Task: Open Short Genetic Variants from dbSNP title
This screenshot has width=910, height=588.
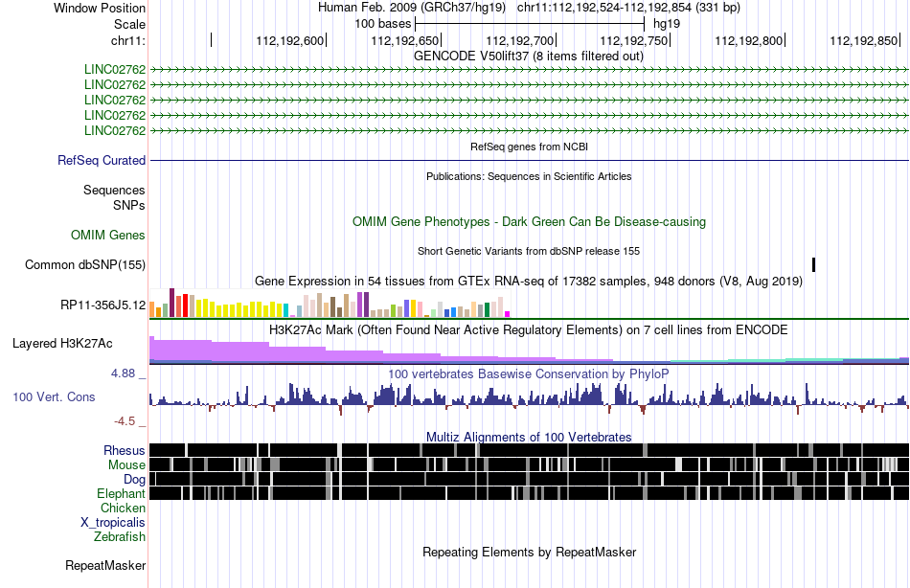Action: point(529,251)
